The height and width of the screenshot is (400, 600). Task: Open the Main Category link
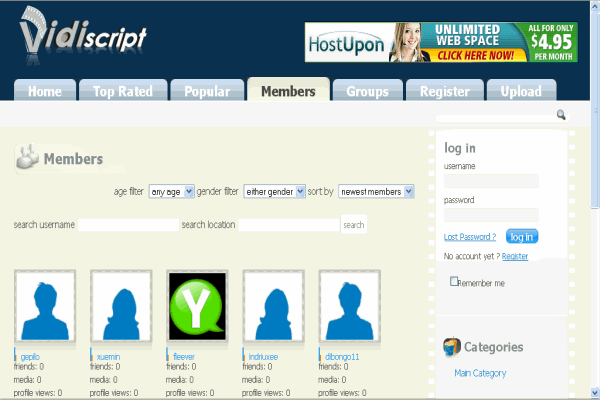tap(480, 373)
